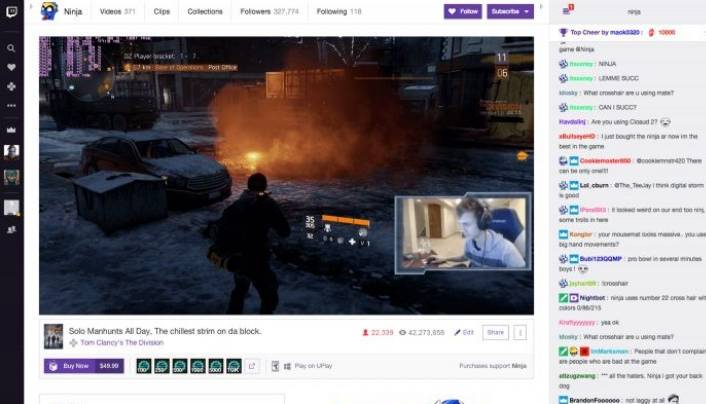The height and width of the screenshot is (404, 706).
Task: Open the second followed channel avatar in sidebar
Action: click(12, 177)
